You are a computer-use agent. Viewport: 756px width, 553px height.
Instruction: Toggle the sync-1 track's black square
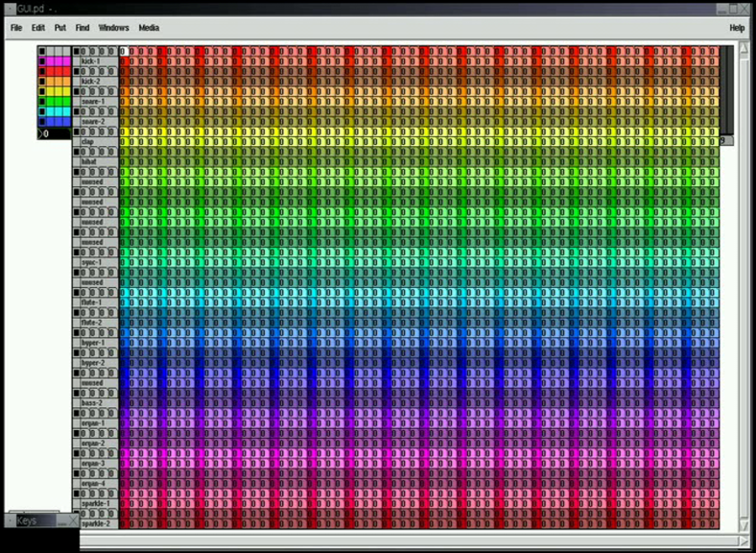pyautogui.click(x=76, y=252)
